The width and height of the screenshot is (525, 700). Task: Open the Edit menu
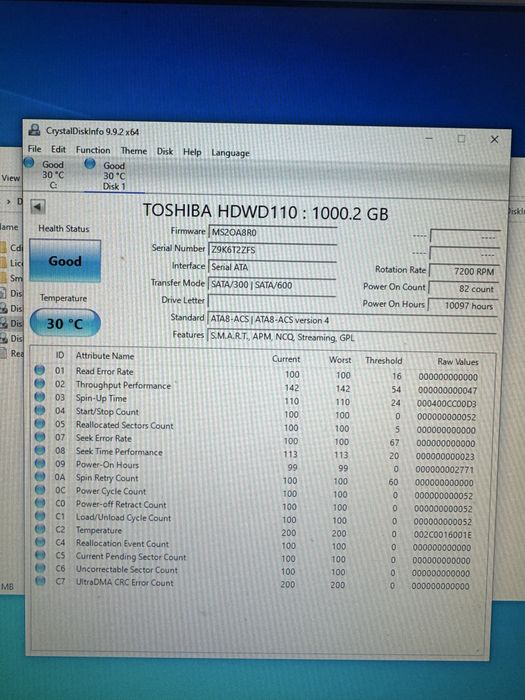58,149
